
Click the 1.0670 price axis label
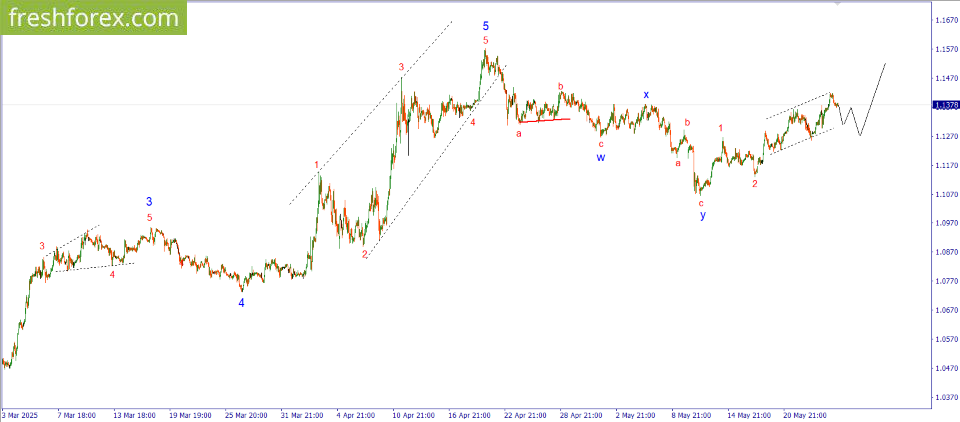click(947, 310)
